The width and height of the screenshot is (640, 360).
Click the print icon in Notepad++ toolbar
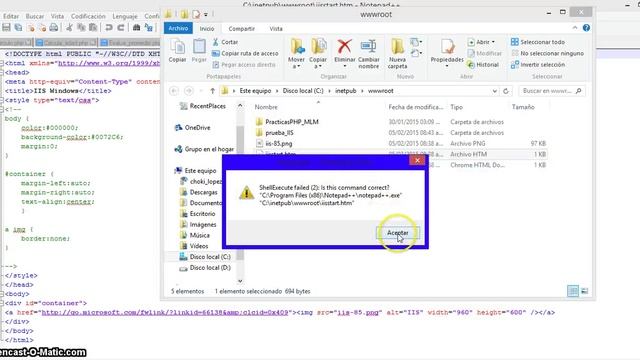(53, 28)
